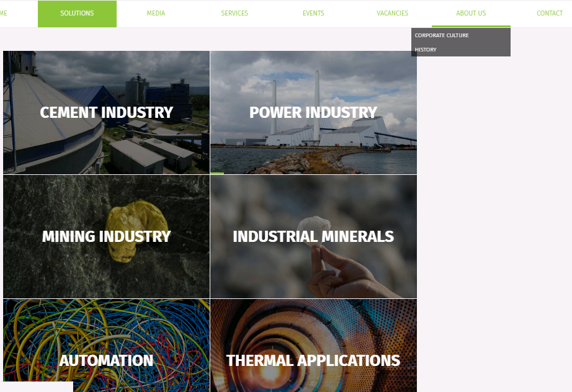This screenshot has height=392, width=572.
Task: Click green indicator bar under Power Industry
Action: (217, 173)
